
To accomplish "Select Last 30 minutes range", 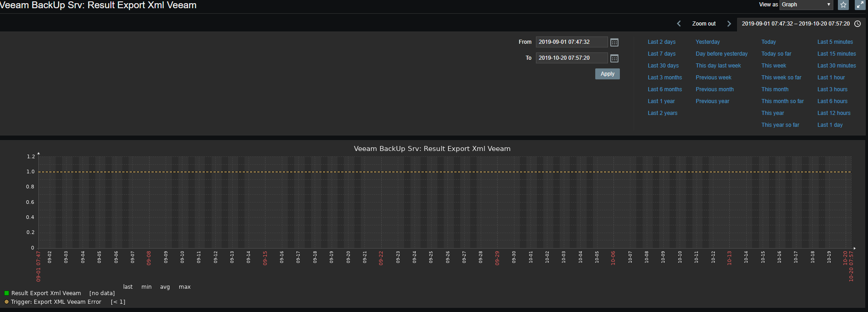I will [x=837, y=66].
